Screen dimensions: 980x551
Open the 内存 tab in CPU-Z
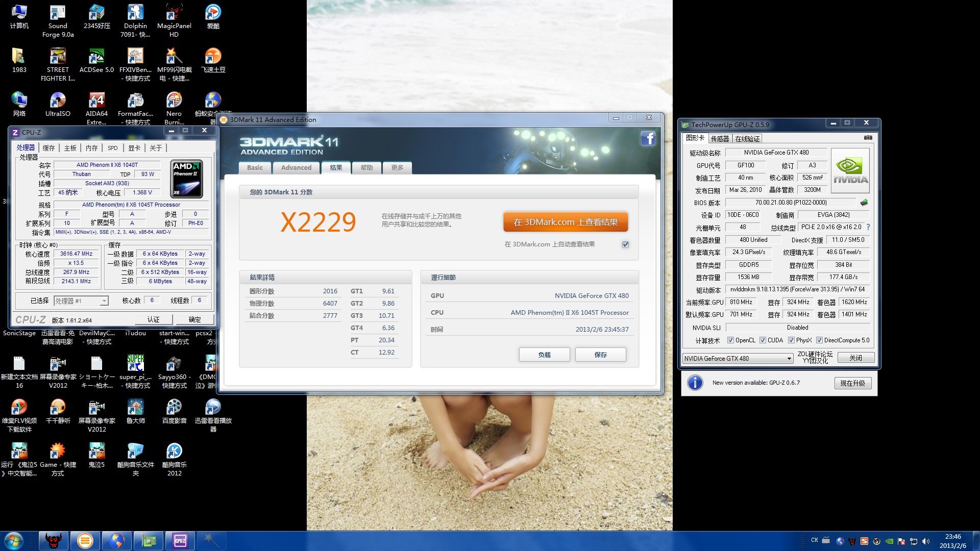91,148
